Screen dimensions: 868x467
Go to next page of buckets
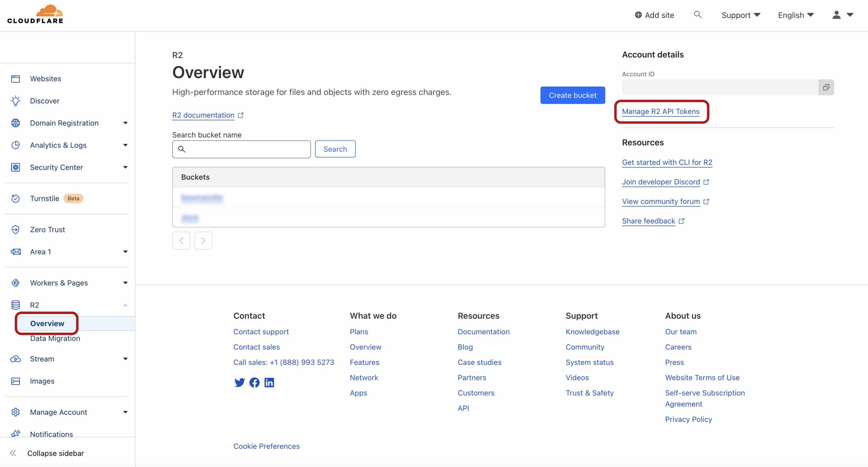(x=203, y=241)
